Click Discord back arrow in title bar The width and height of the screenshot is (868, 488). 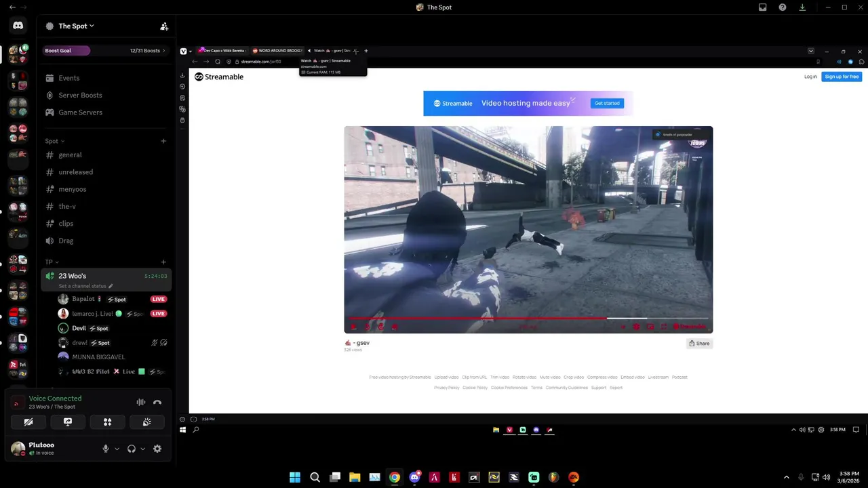[x=12, y=7]
